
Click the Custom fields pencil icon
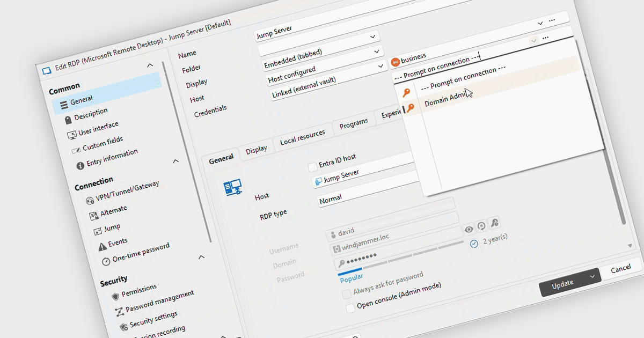76,150
